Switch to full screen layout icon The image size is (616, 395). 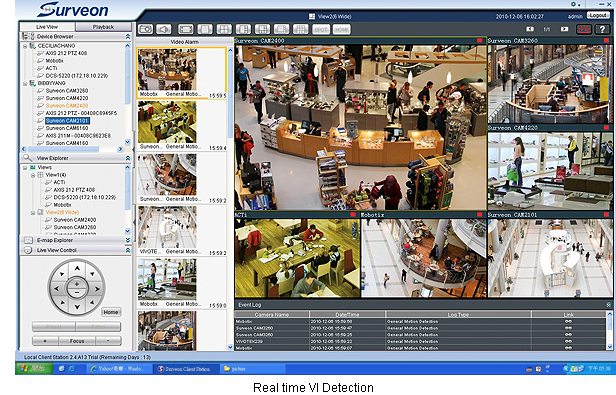pos(185,29)
